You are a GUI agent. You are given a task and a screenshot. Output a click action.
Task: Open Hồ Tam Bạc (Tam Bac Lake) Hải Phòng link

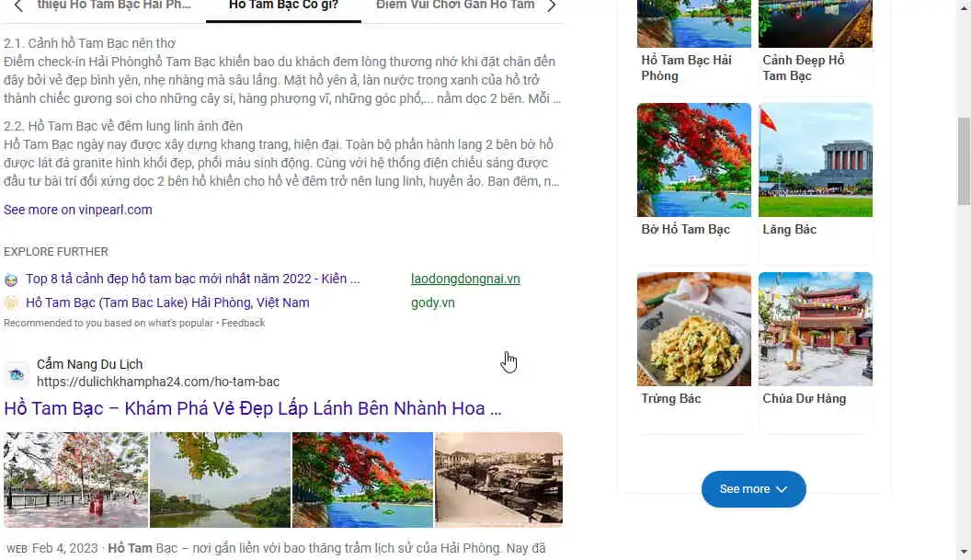167,303
